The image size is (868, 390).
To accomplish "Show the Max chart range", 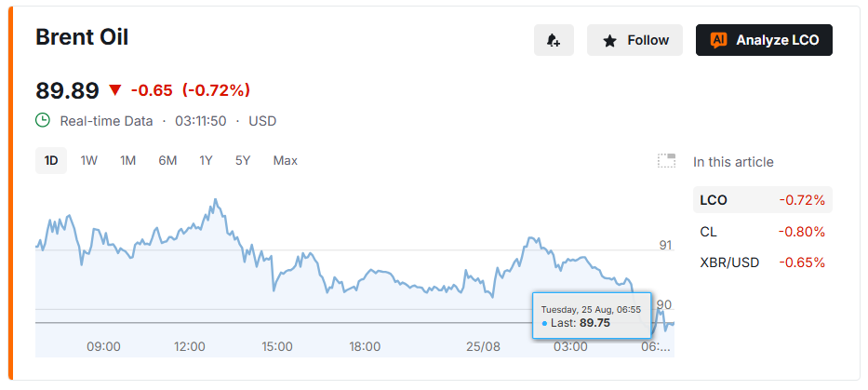I will pos(285,161).
